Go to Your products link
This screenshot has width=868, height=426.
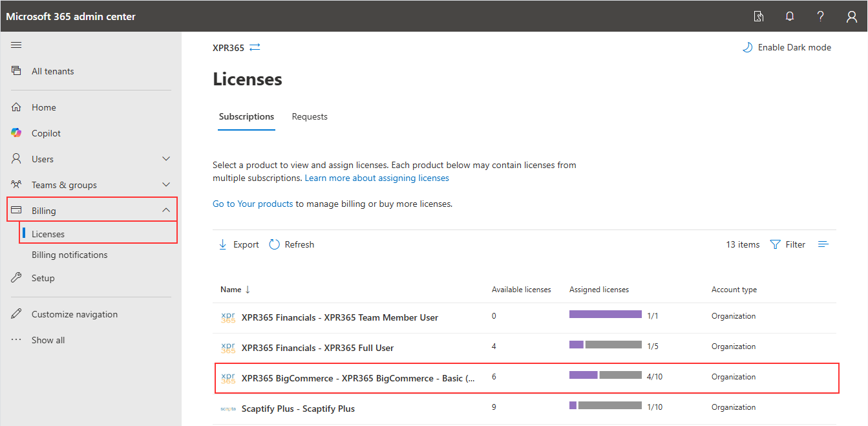pos(253,203)
